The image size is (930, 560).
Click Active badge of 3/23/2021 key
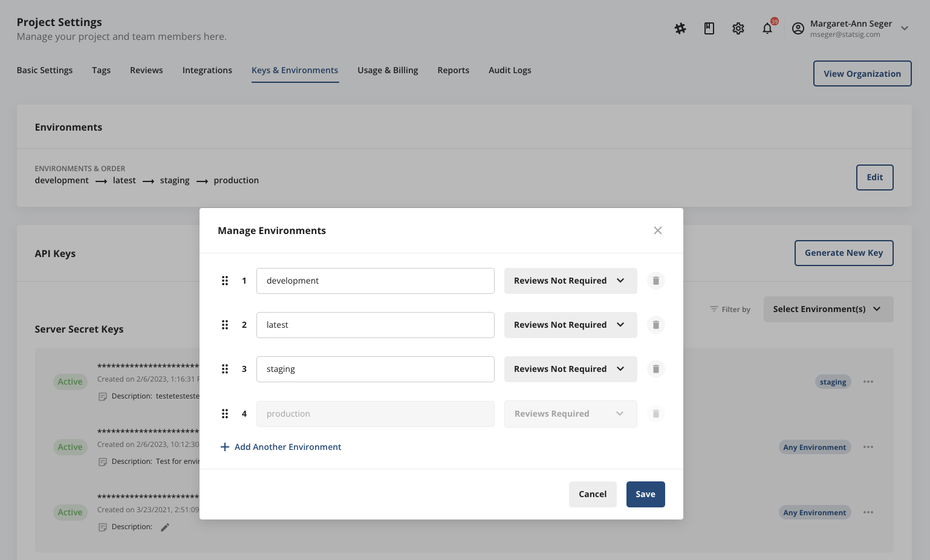(x=70, y=512)
